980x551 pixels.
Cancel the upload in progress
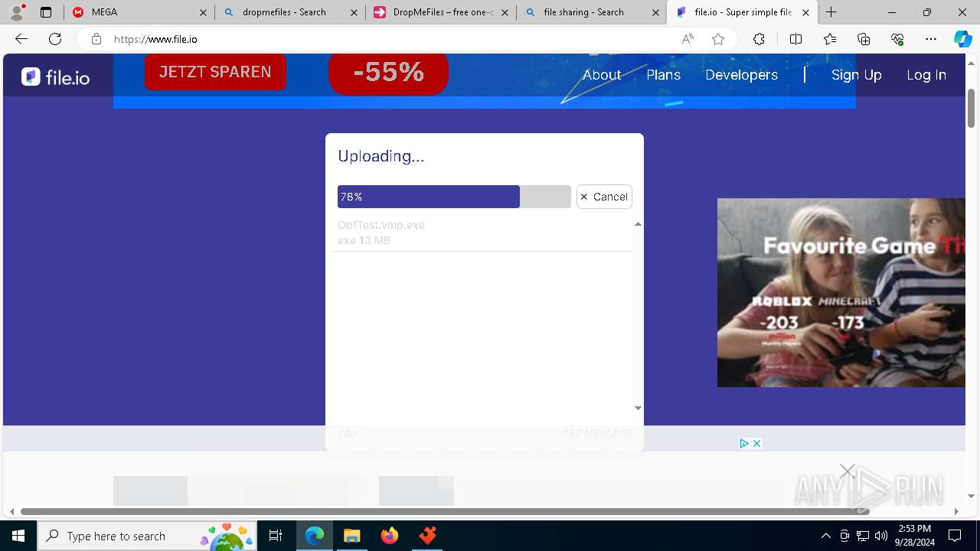click(x=604, y=197)
